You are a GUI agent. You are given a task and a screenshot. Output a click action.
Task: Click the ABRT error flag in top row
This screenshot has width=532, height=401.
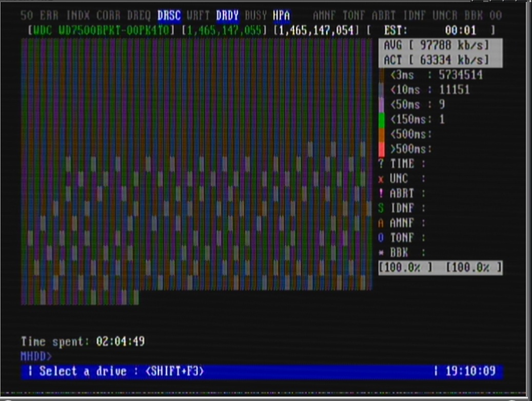click(383, 15)
